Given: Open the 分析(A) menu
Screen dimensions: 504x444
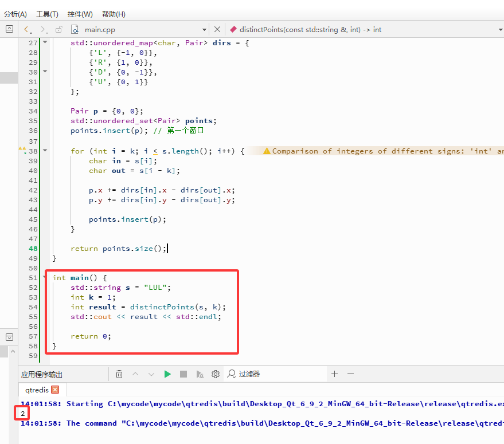Looking at the screenshot, I should point(15,14).
